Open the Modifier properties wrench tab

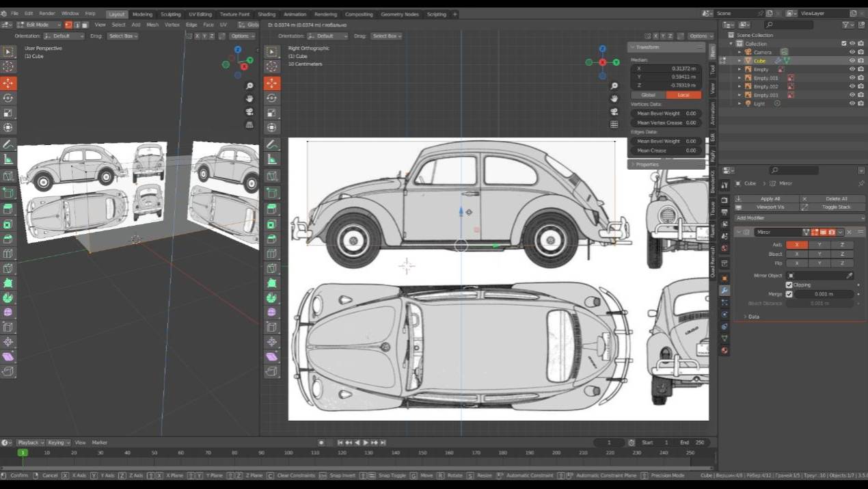[x=724, y=291]
